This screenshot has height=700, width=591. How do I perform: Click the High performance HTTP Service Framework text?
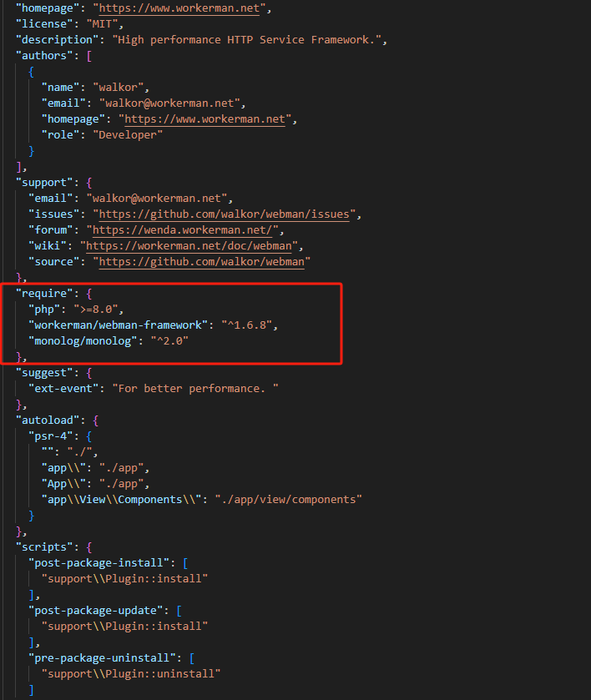(246, 40)
